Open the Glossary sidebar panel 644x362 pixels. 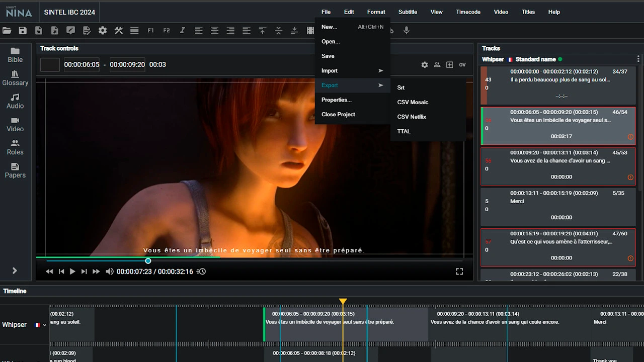(x=15, y=78)
